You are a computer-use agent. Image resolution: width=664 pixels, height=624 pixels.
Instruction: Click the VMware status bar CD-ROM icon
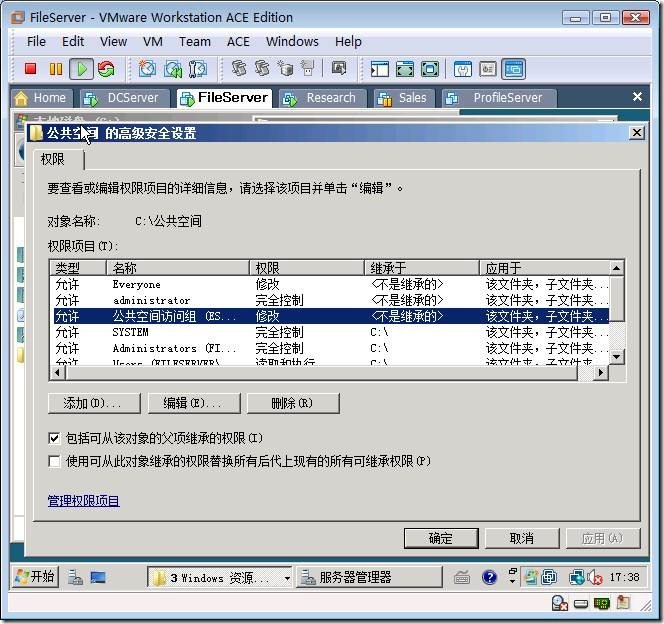click(559, 603)
